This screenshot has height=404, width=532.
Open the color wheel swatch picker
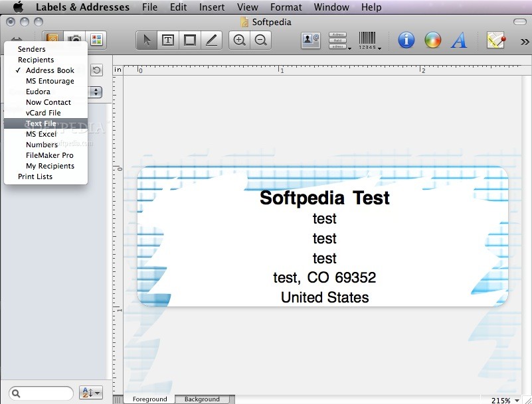click(x=432, y=40)
